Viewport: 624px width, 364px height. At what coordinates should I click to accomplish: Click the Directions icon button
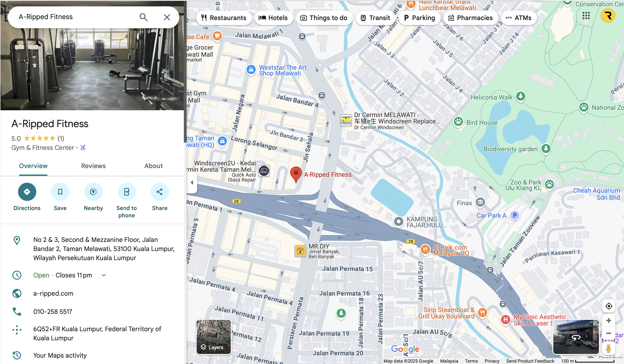[x=27, y=192]
